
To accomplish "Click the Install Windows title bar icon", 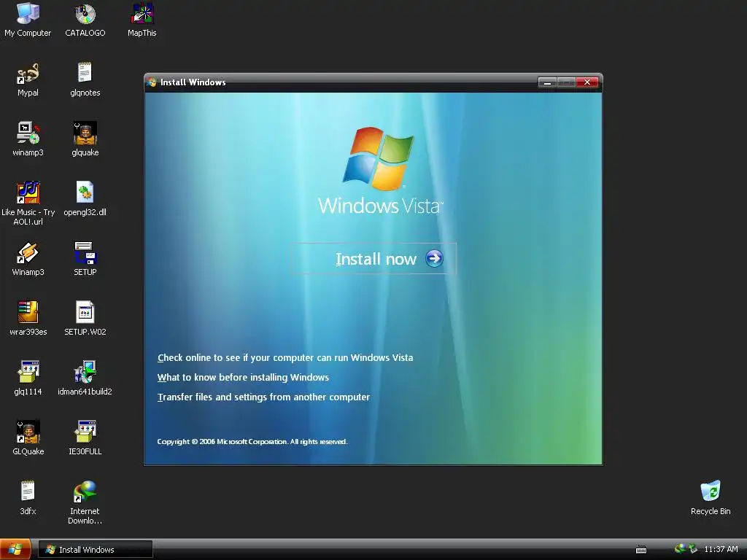I will (x=152, y=82).
